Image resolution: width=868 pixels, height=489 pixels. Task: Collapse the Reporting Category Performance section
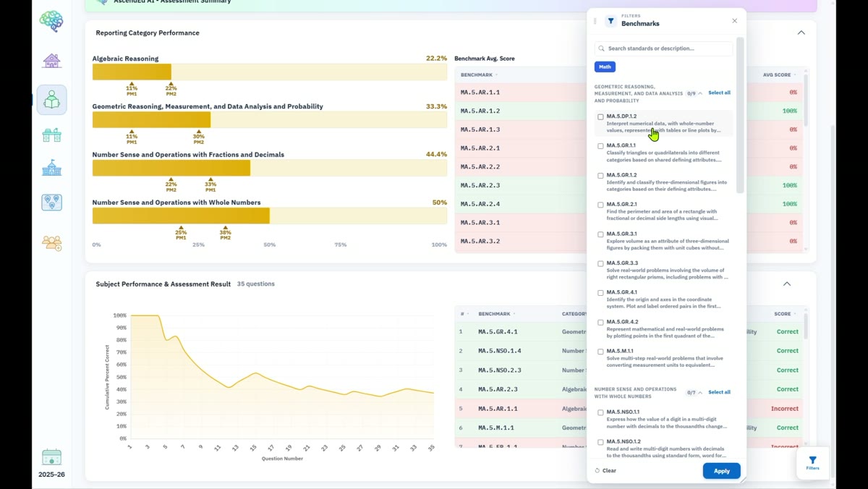[x=801, y=33]
